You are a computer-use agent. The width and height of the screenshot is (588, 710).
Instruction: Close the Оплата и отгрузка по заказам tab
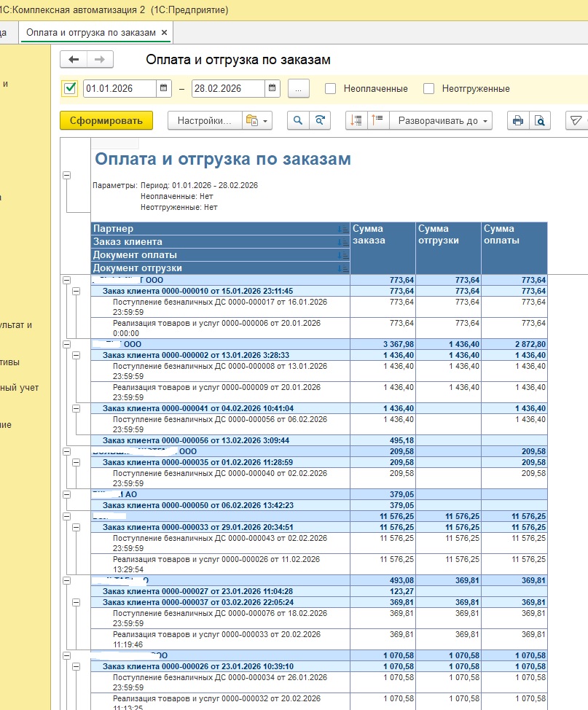(165, 33)
